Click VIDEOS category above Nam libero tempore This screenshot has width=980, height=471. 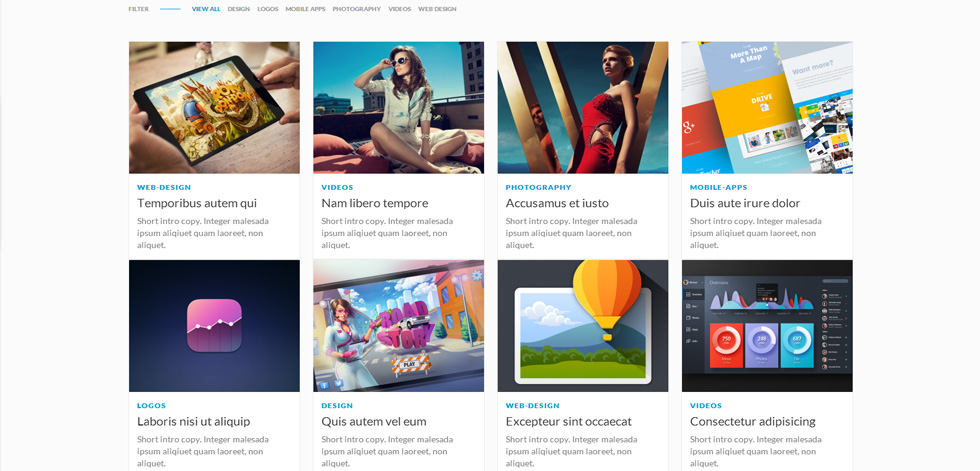338,187
